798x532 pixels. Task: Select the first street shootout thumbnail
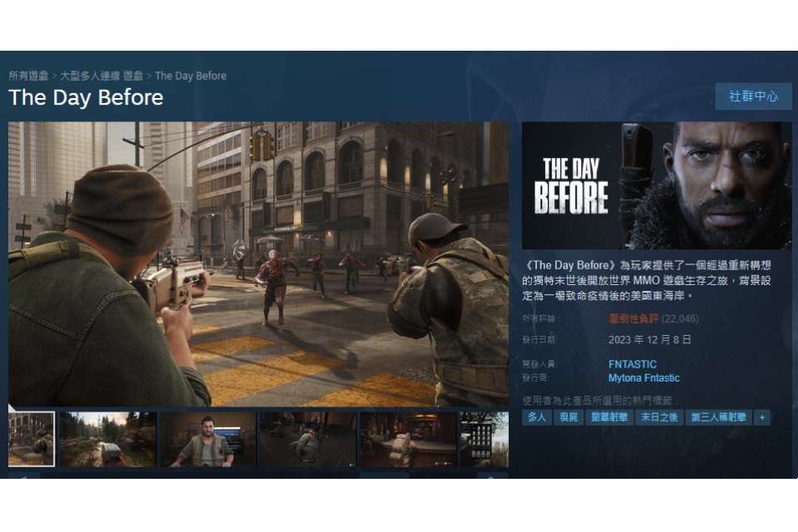(x=32, y=439)
